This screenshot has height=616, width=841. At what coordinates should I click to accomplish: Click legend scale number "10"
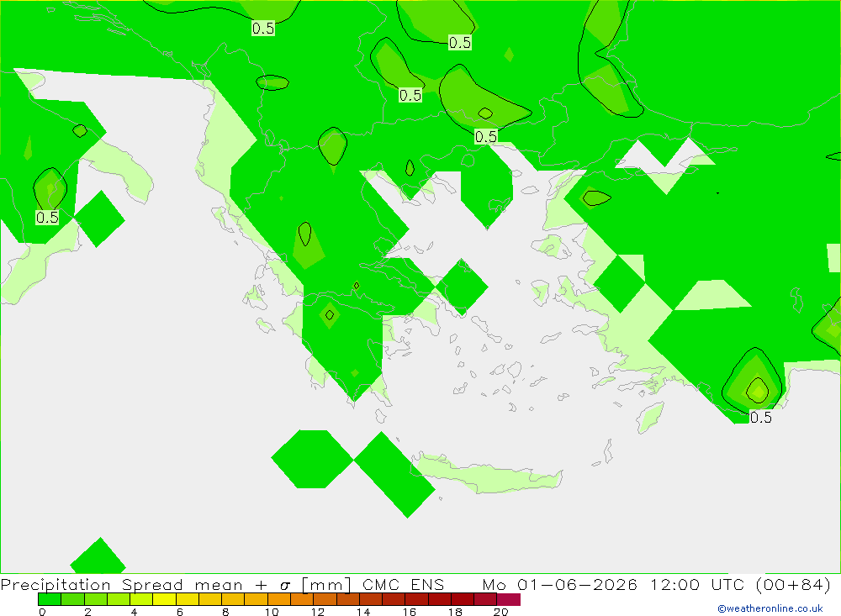[x=272, y=612]
